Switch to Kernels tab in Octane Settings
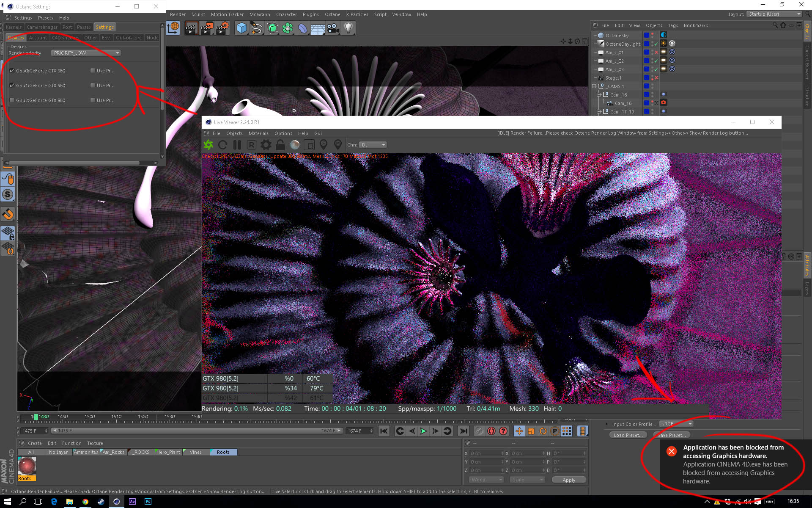812x508 pixels. (14, 27)
